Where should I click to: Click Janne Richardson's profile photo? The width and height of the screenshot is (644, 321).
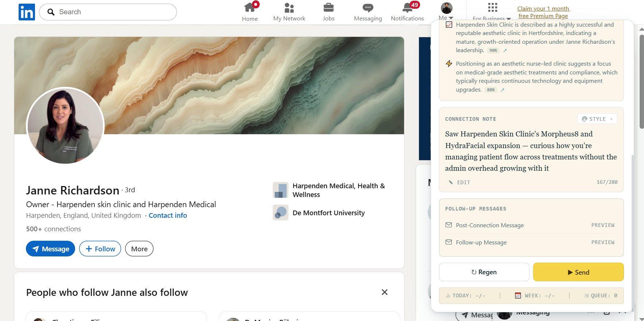65,125
